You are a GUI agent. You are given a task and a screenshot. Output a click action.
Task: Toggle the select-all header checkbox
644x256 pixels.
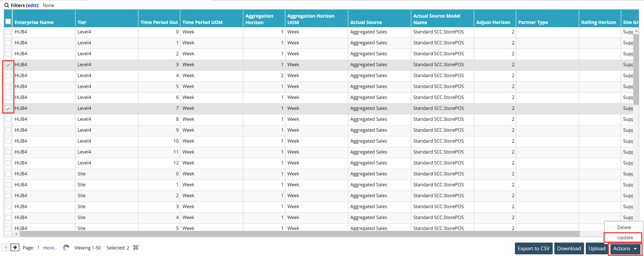coord(8,22)
